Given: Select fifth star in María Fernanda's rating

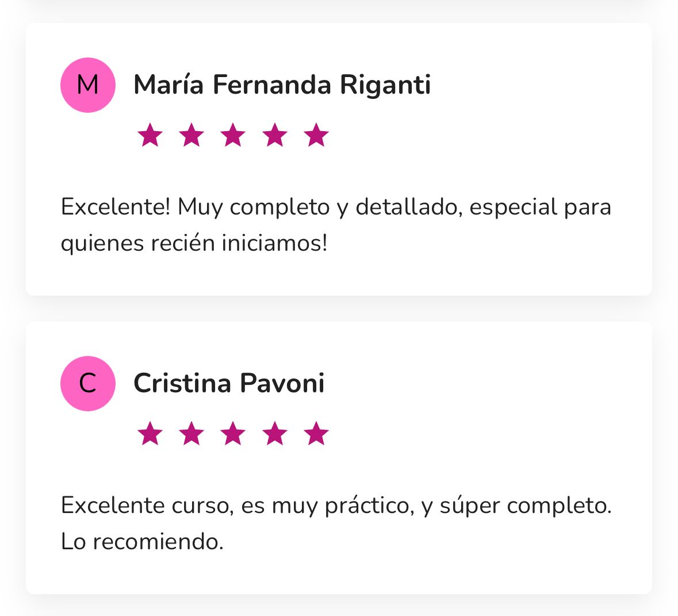Looking at the screenshot, I should point(316,136).
